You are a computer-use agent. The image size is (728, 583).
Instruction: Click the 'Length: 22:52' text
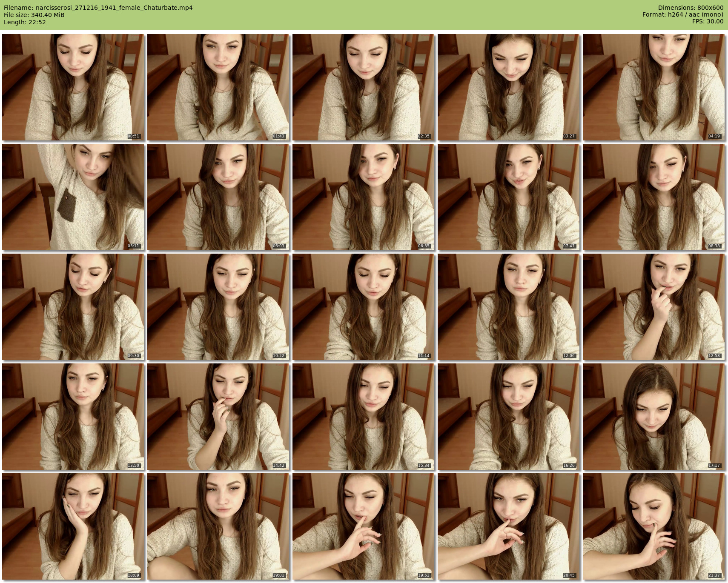point(25,22)
